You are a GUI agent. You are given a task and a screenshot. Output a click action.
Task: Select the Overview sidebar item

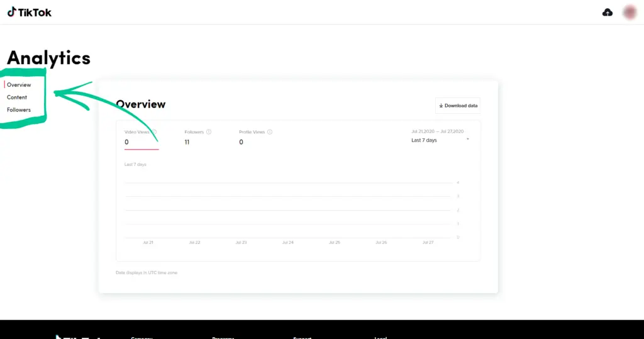coord(19,85)
